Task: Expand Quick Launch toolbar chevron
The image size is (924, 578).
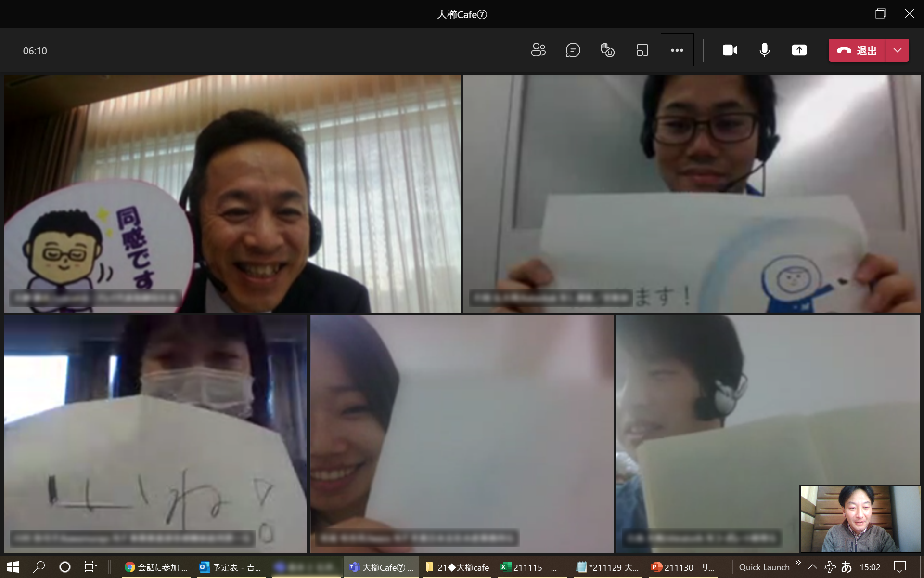Action: pos(798,563)
